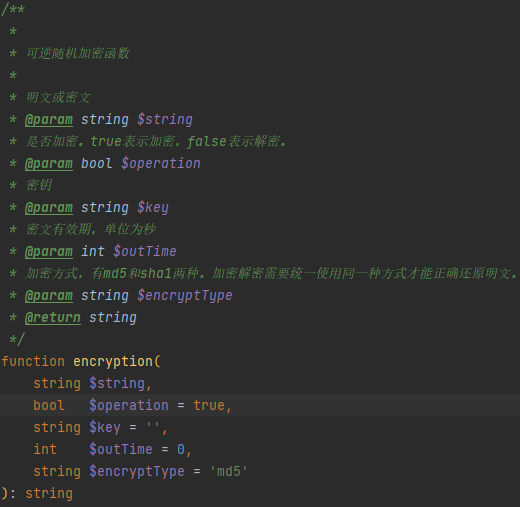Click the @param tag before int $outTime

pos(49,252)
